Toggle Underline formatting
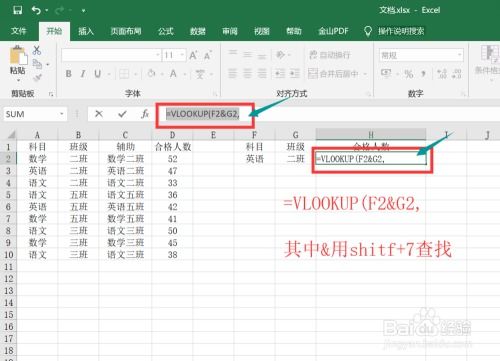 pyautogui.click(x=97, y=74)
